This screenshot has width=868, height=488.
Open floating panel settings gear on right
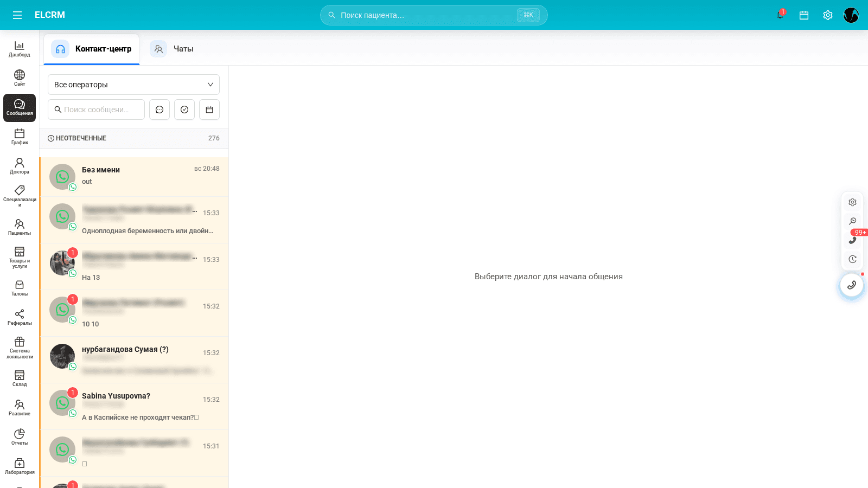pyautogui.click(x=852, y=202)
